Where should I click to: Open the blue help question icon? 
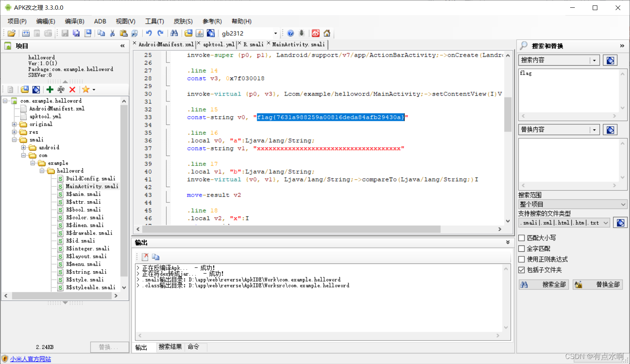[290, 33]
